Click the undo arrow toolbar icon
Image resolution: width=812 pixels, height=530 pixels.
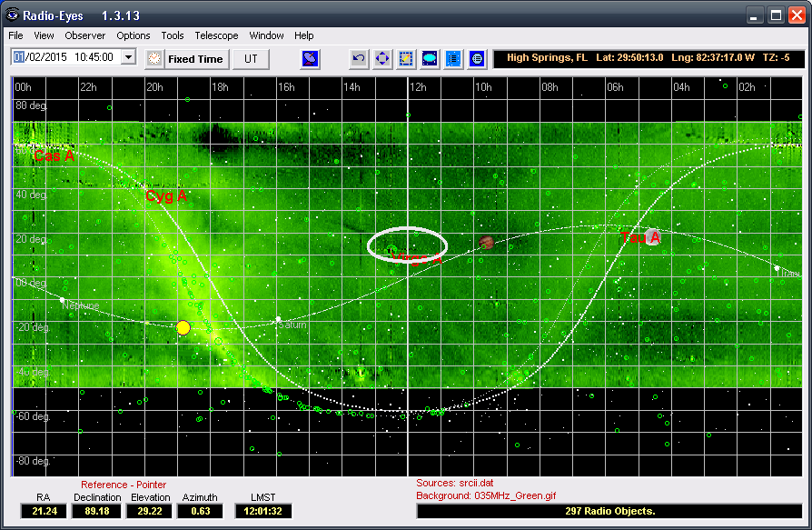point(359,58)
